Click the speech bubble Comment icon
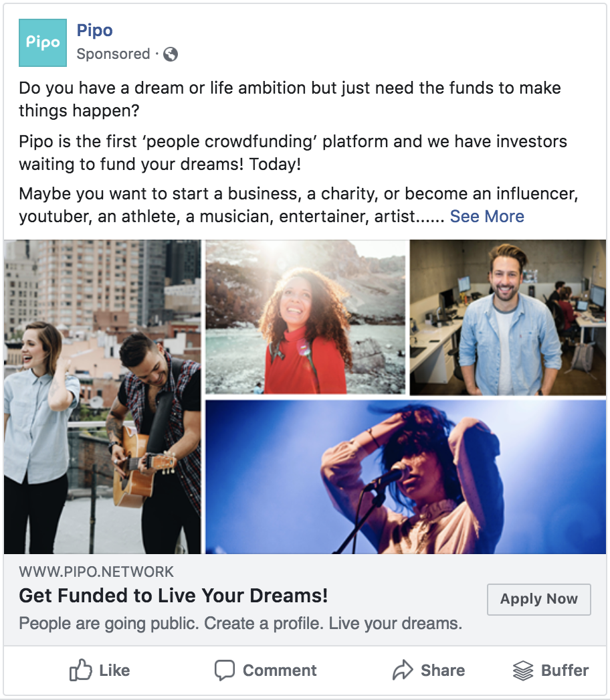The height and width of the screenshot is (700, 610). pos(225,670)
